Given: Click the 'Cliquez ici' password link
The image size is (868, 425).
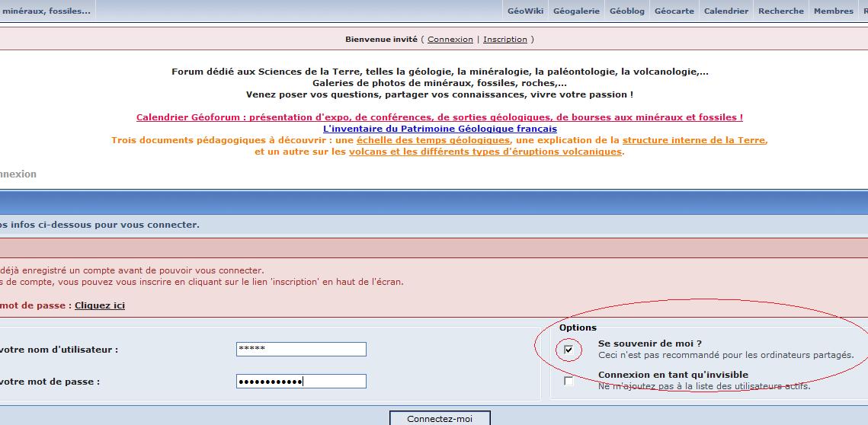Looking at the screenshot, I should 100,305.
